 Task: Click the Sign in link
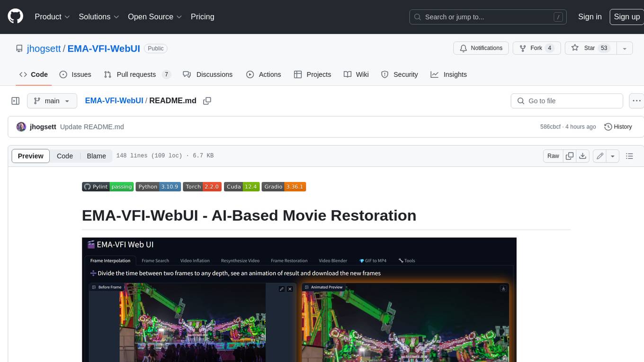[590, 17]
